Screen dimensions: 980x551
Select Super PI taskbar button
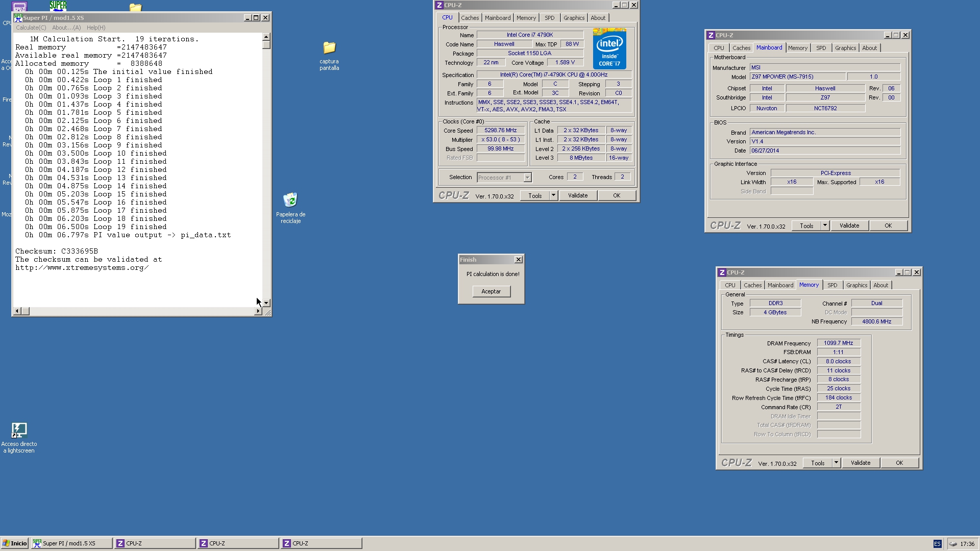[71, 543]
